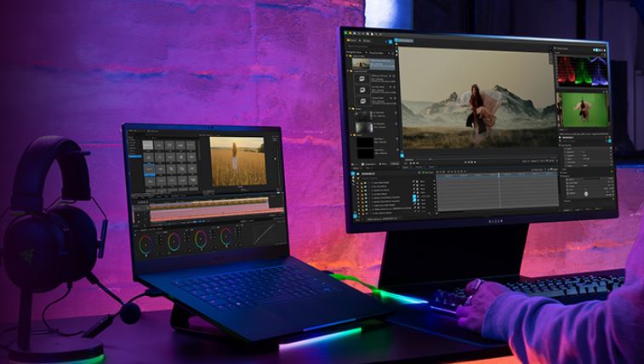Click the curves graph beside the color wheels

click(264, 234)
